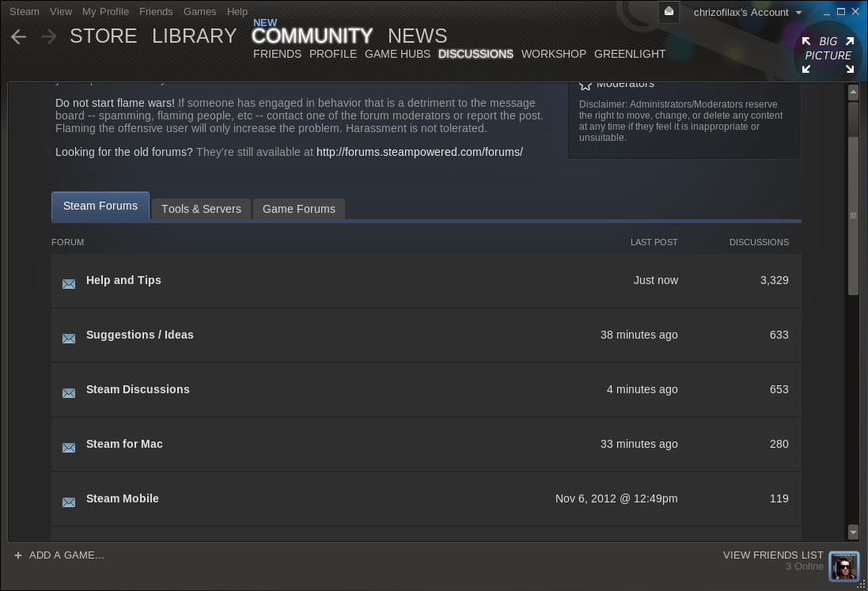The height and width of the screenshot is (591, 868).
Task: Click the 119 discussions count
Action: coord(779,498)
